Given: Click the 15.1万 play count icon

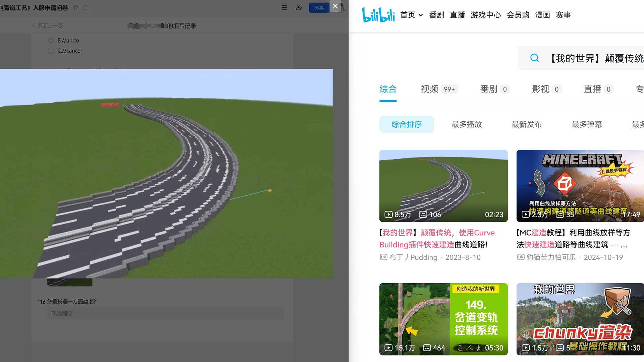Looking at the screenshot, I should coord(388,348).
